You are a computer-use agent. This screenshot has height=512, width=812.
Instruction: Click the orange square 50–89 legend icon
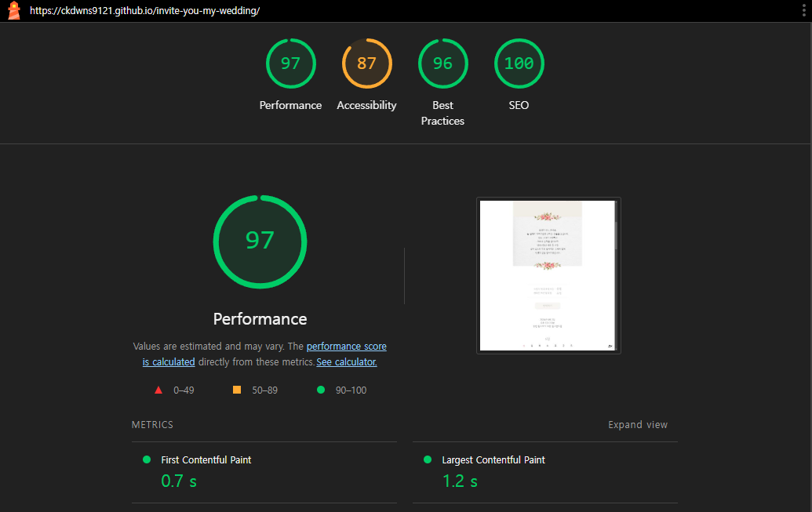point(237,390)
